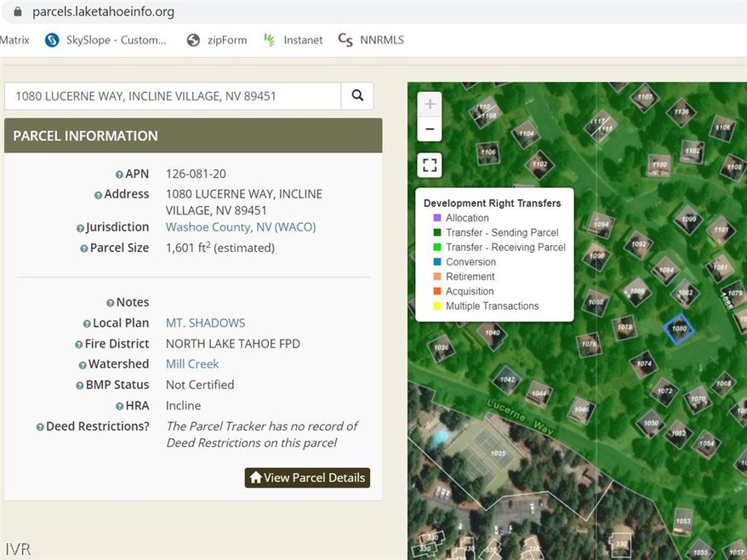Select parcel 1099 on the map

coord(688,220)
